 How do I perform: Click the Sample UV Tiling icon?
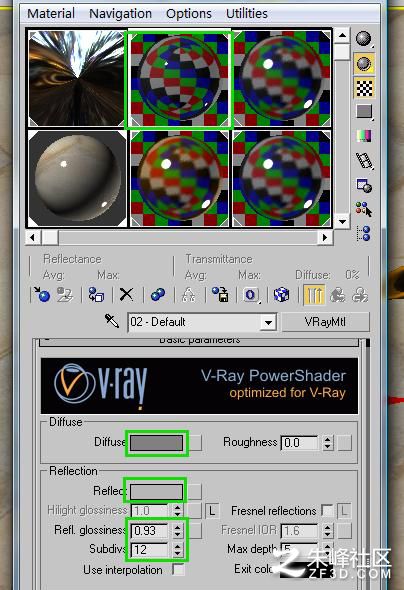point(364,112)
